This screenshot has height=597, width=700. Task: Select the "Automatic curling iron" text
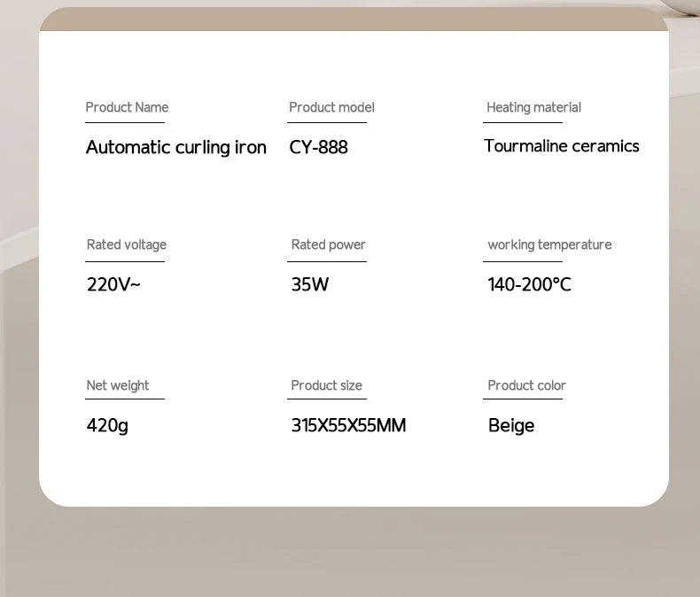pyautogui.click(x=175, y=147)
